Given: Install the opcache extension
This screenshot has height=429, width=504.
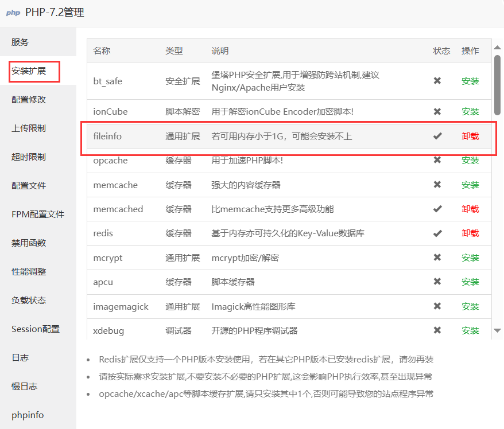Looking at the screenshot, I should [x=470, y=160].
